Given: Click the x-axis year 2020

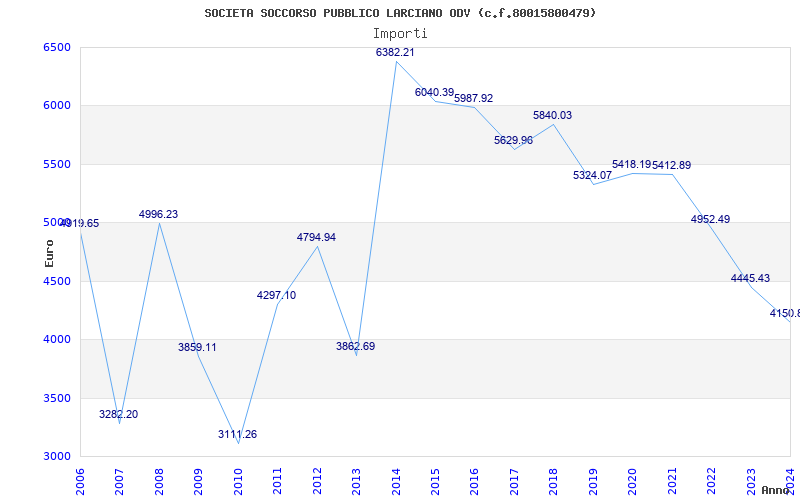Looking at the screenshot, I should pyautogui.click(x=633, y=481).
